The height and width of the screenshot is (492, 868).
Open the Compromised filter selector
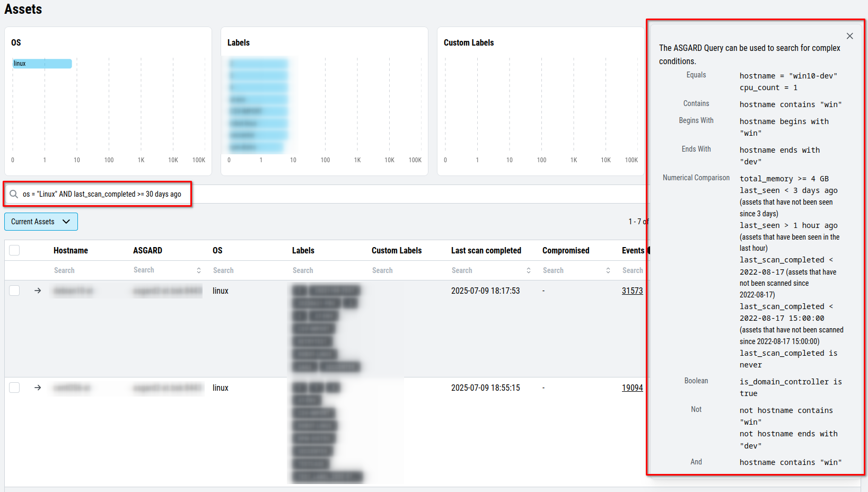[x=576, y=270]
